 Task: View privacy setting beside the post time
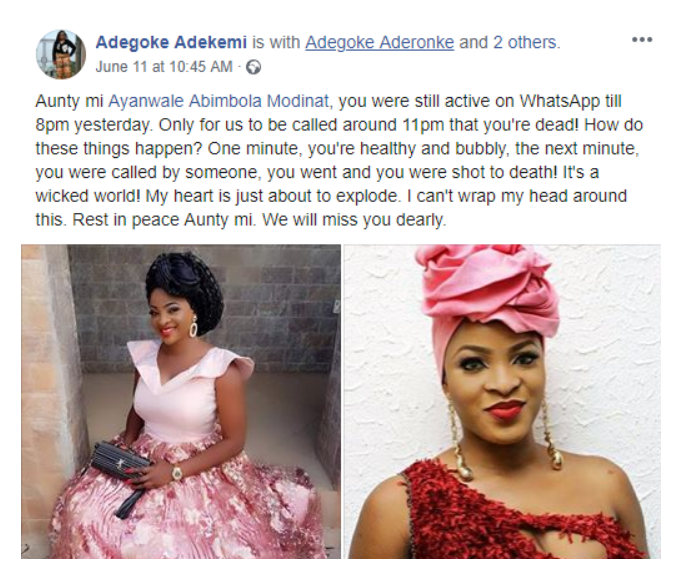254,67
